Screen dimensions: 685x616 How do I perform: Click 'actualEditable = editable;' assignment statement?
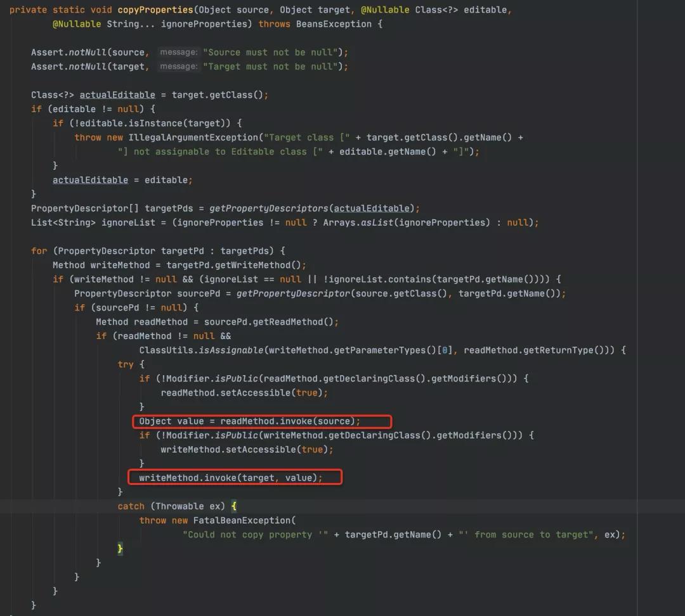123,180
